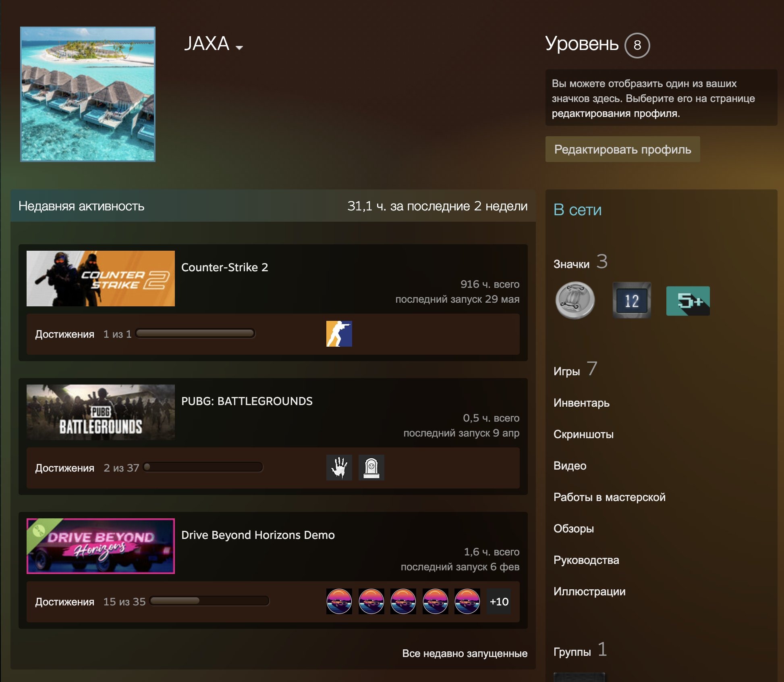Click the PUBG tombstone achievement icon

pos(371,468)
